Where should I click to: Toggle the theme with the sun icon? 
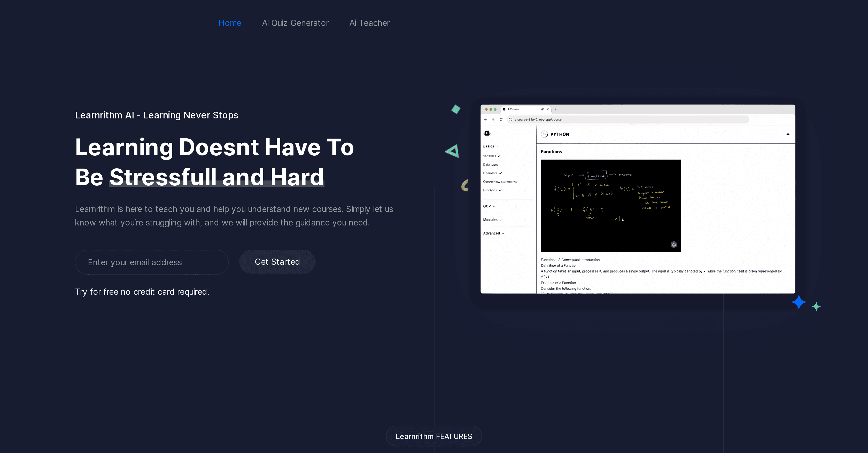pyautogui.click(x=788, y=134)
